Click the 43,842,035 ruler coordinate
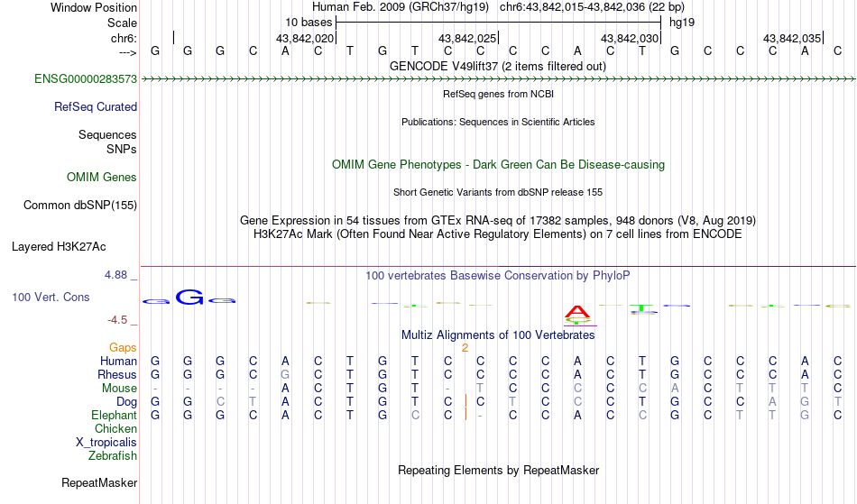Viewport: 857px width, 504px height. (x=792, y=39)
